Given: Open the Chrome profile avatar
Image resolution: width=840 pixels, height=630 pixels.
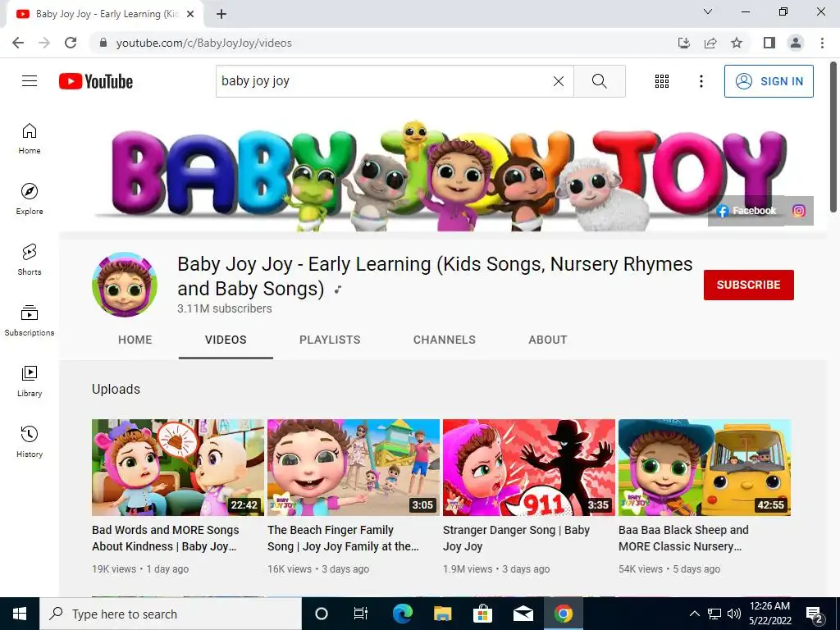Looking at the screenshot, I should pyautogui.click(x=796, y=43).
